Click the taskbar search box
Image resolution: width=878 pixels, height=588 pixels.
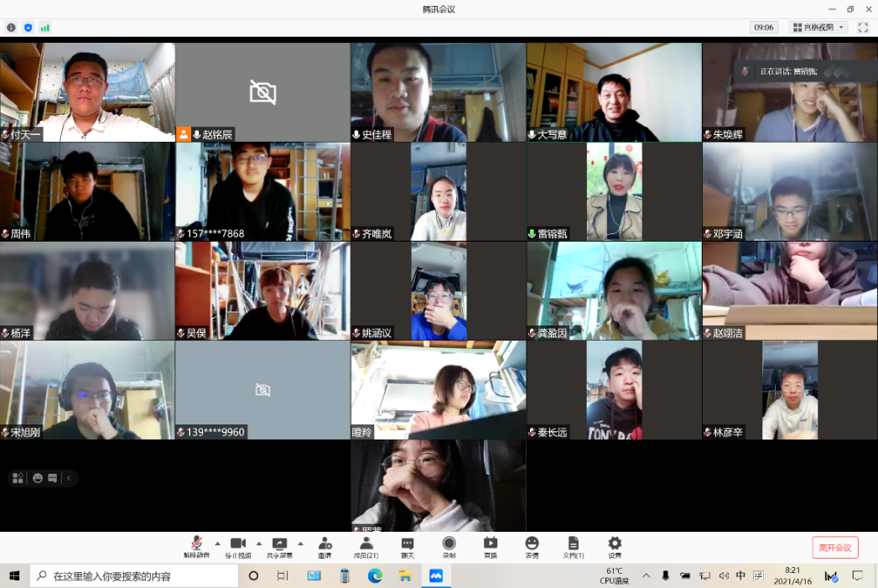coord(134,575)
